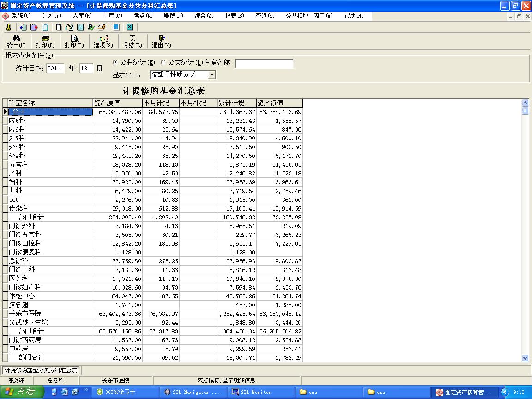This screenshot has height=399, width=532.
Task: Click the 打印(P) printer button
Action: point(45,42)
